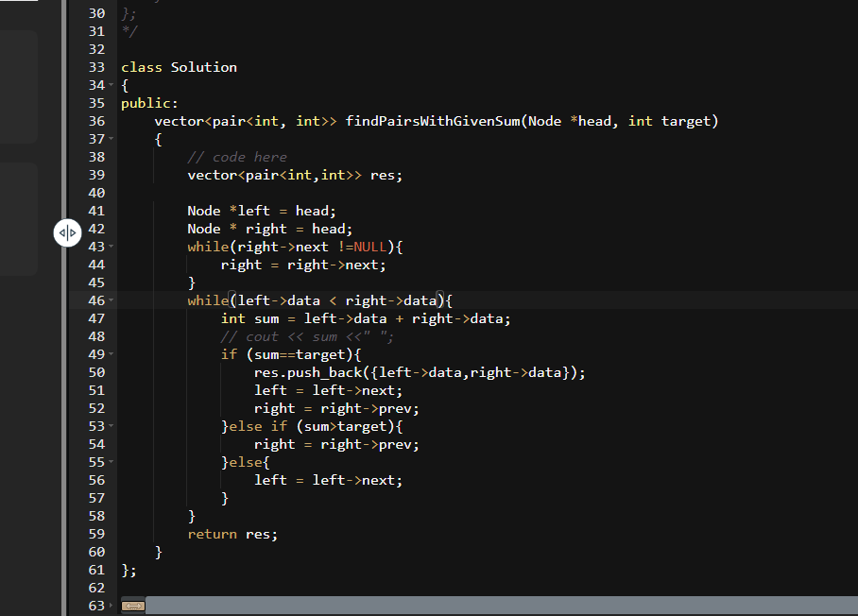
Task: Click 'int target' parameter on line 36
Action: tap(669, 121)
